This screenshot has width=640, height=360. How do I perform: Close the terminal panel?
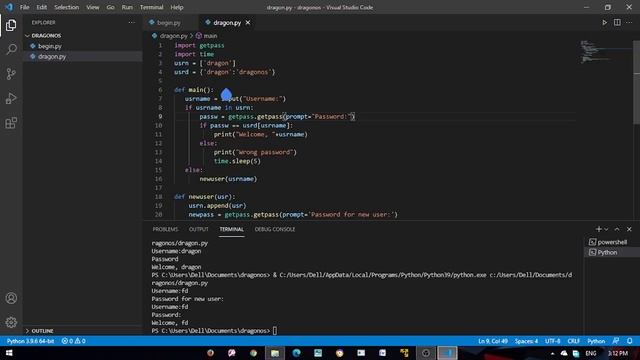(629, 229)
